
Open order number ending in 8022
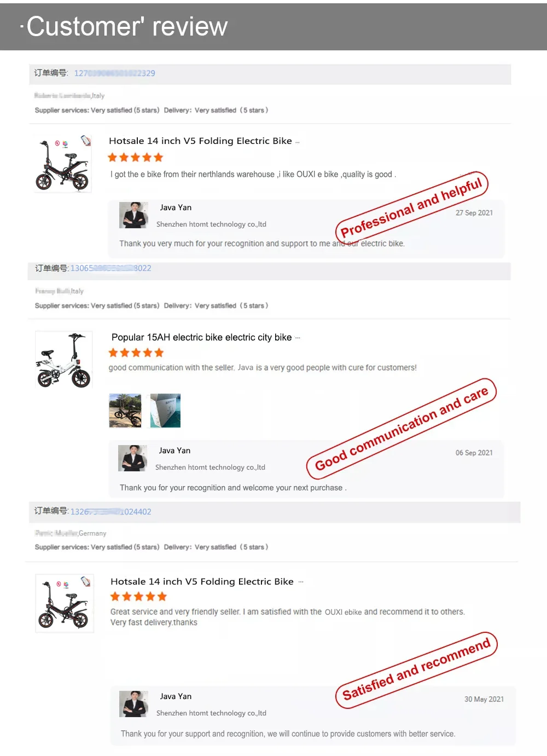[111, 268]
